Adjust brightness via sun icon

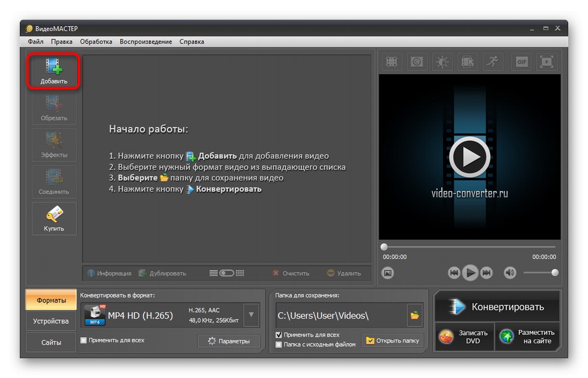click(x=442, y=61)
